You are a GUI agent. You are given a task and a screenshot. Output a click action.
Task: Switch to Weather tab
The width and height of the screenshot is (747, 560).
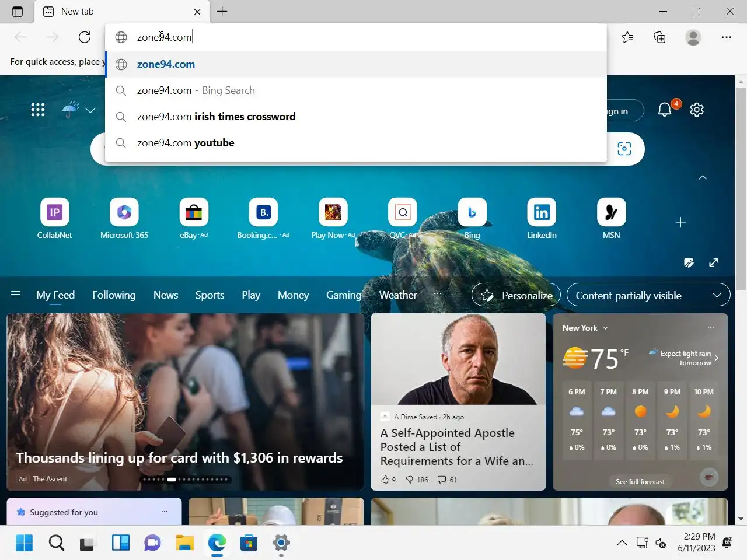coord(398,295)
